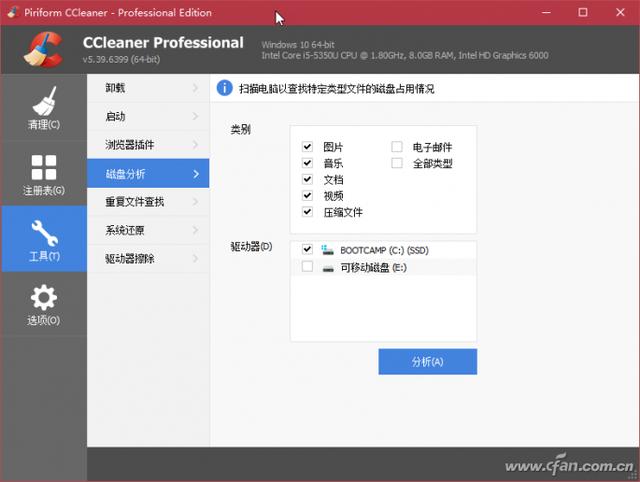
Task: Click the Windows 10 64-bit system info
Action: click(298, 44)
